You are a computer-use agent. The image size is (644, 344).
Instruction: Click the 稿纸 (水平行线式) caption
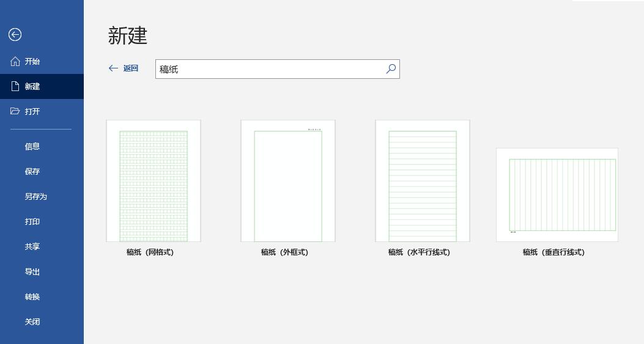tap(420, 252)
